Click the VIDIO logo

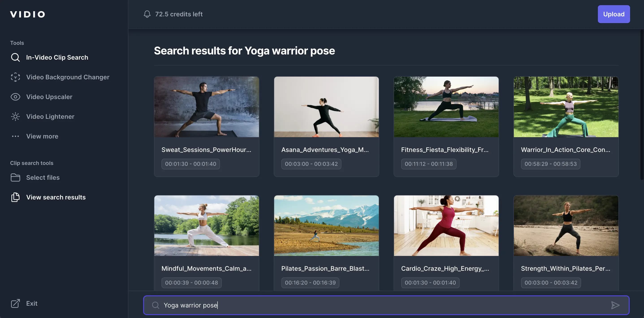click(28, 14)
